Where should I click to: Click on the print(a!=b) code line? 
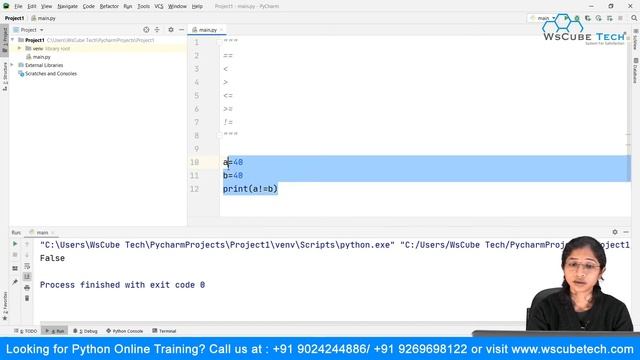pos(250,189)
